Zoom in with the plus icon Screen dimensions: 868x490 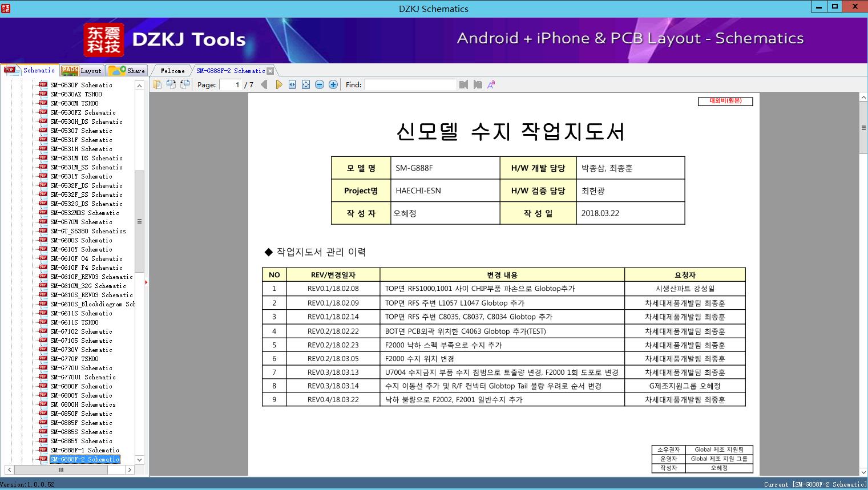coord(333,84)
